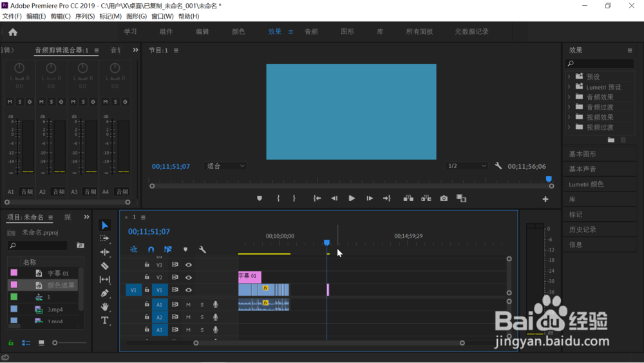Screen dimensions: 644x363
Task: Expand the 音频效果 folder
Action: click(569, 97)
